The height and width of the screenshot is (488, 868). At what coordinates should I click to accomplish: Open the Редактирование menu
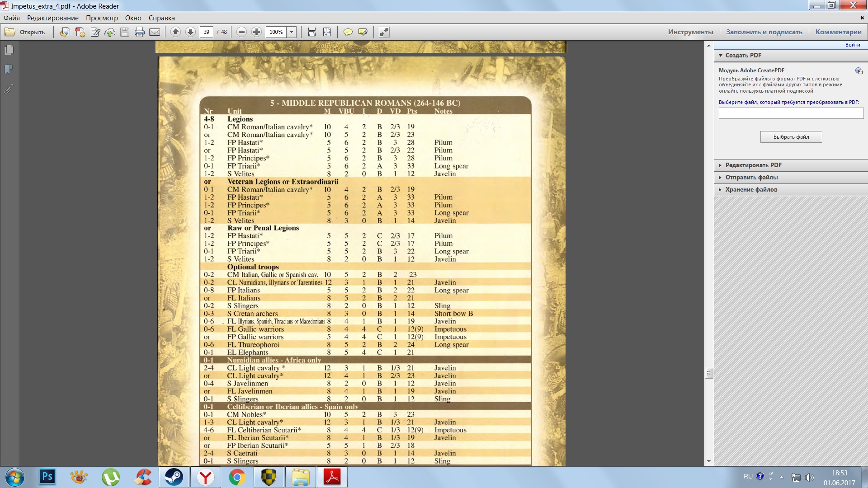[52, 18]
